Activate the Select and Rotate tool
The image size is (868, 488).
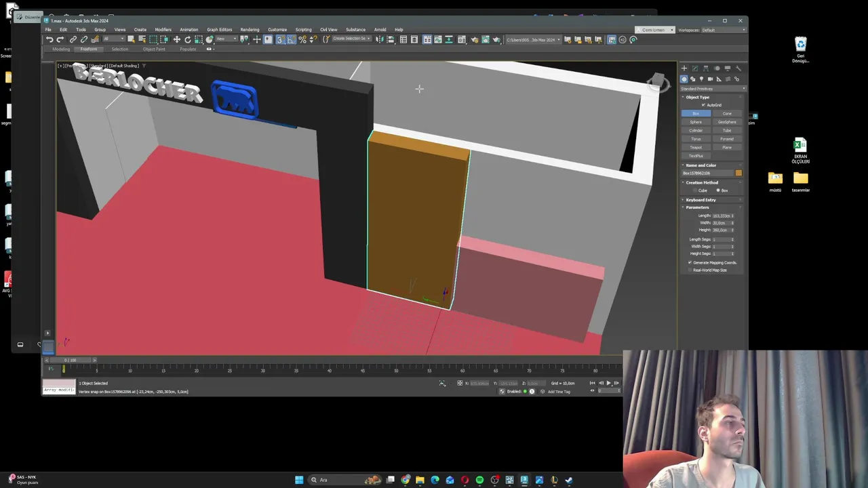pyautogui.click(x=188, y=39)
